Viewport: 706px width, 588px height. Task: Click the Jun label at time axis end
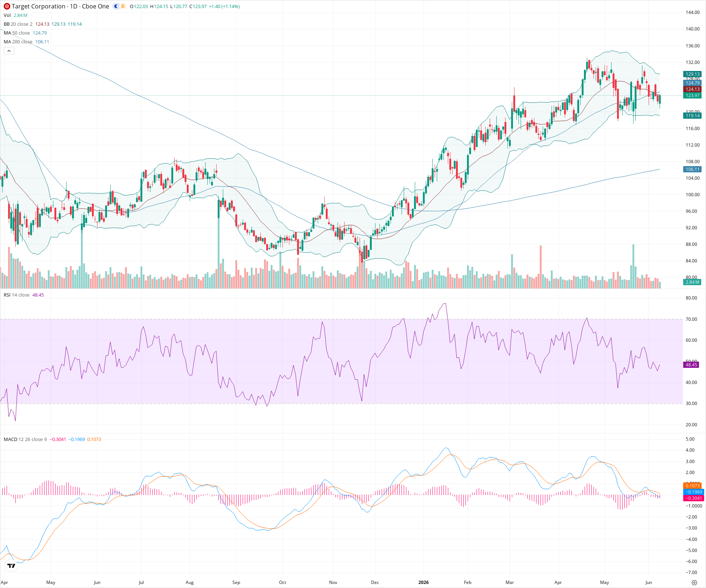[x=649, y=582]
